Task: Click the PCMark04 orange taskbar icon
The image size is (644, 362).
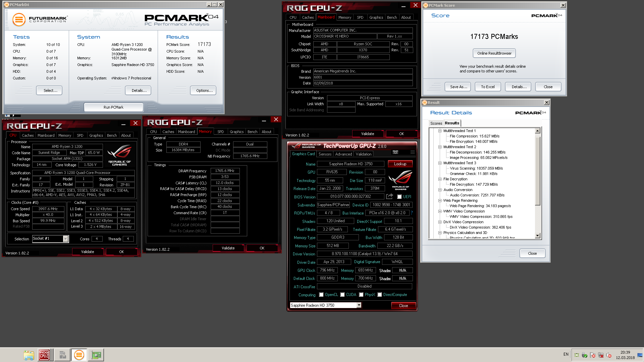Action: (79, 355)
